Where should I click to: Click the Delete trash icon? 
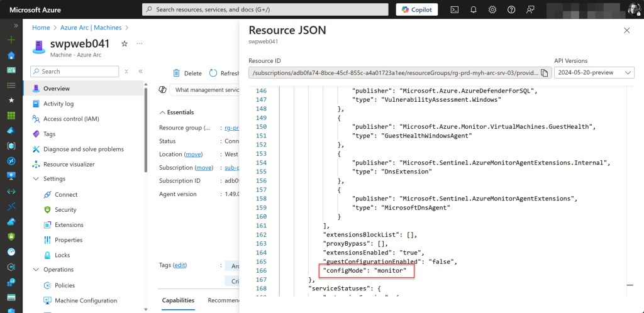tap(177, 73)
